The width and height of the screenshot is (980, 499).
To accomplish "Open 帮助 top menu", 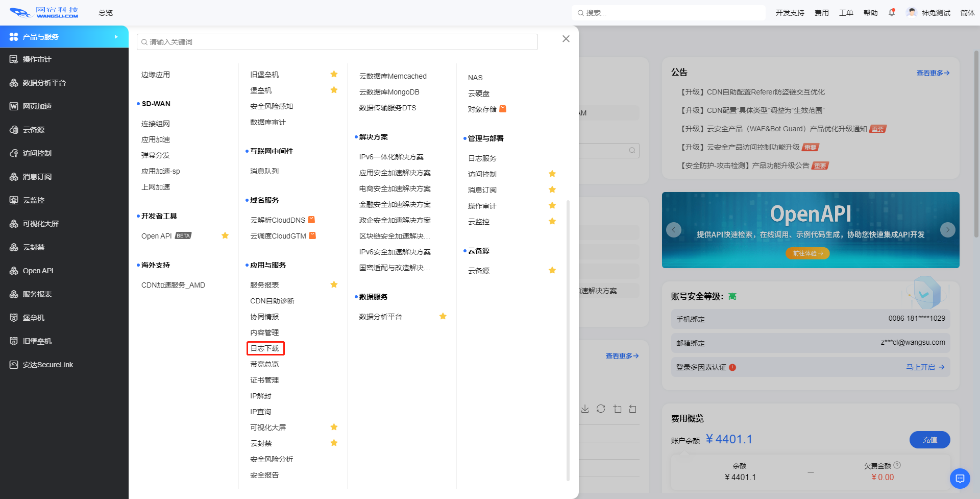I will point(870,13).
